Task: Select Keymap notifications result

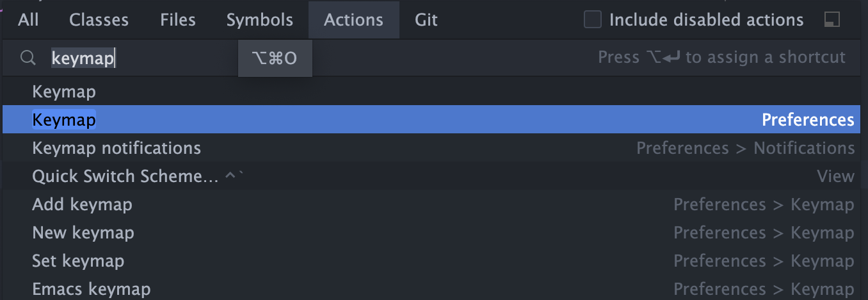Action: click(117, 148)
